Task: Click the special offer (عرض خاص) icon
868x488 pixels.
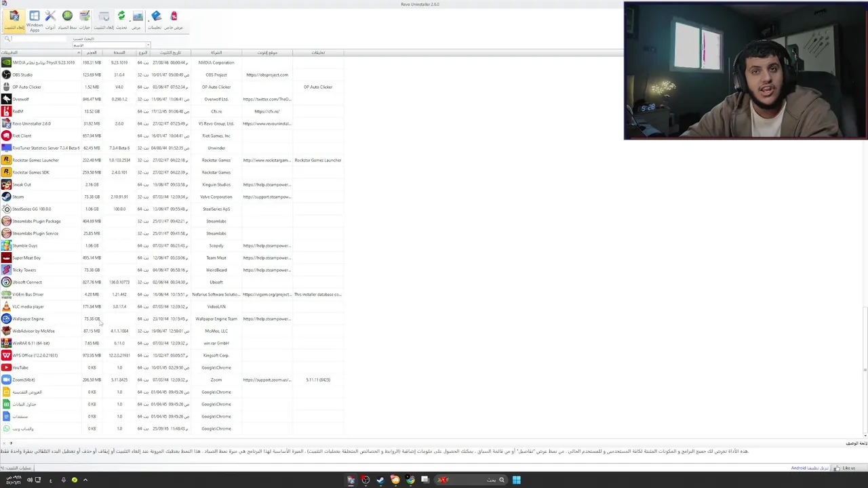Action: click(174, 20)
